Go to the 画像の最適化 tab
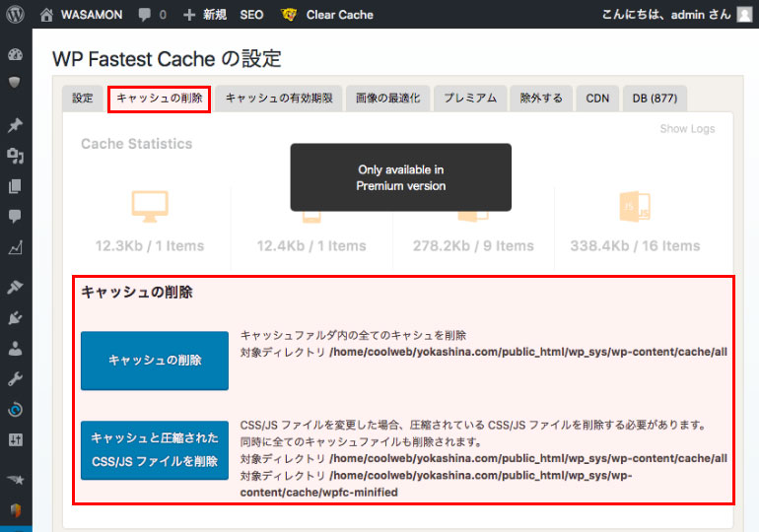The image size is (759, 532). pos(387,99)
